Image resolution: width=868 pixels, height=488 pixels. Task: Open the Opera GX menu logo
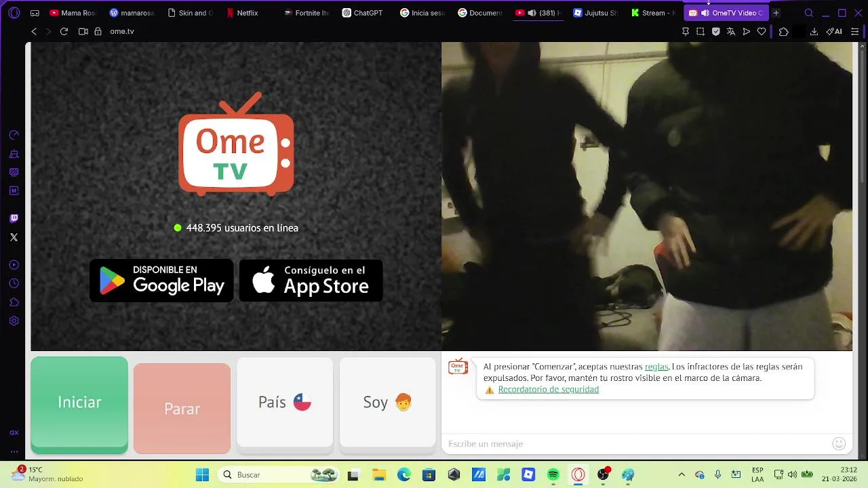click(x=14, y=13)
